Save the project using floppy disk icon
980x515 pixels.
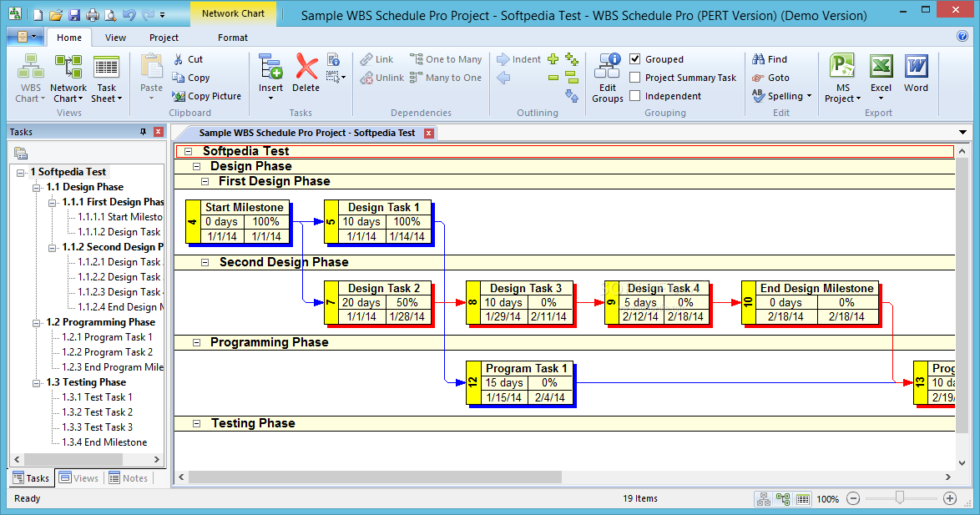click(74, 14)
